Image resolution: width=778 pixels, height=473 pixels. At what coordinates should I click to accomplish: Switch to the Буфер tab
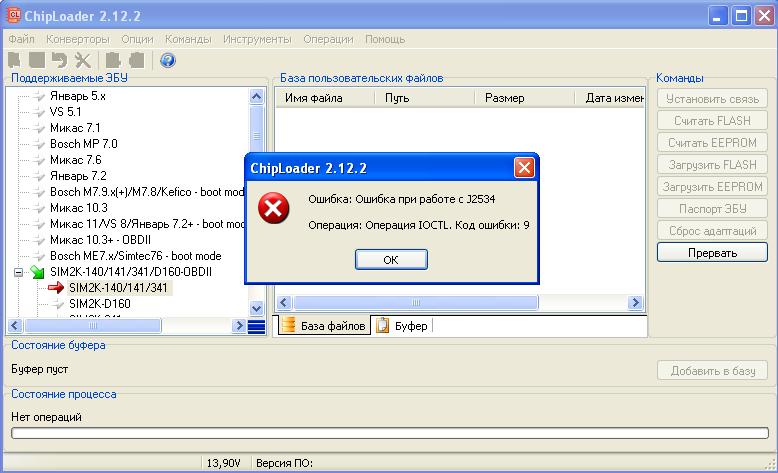coord(403,326)
